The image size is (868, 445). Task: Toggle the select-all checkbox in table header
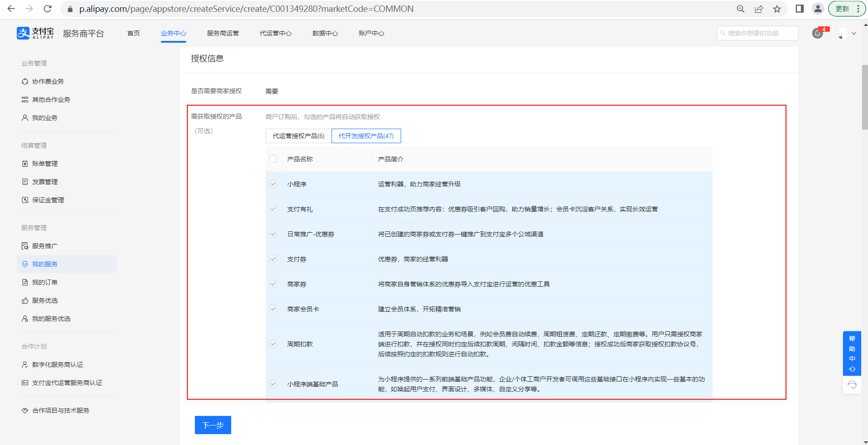pos(273,159)
